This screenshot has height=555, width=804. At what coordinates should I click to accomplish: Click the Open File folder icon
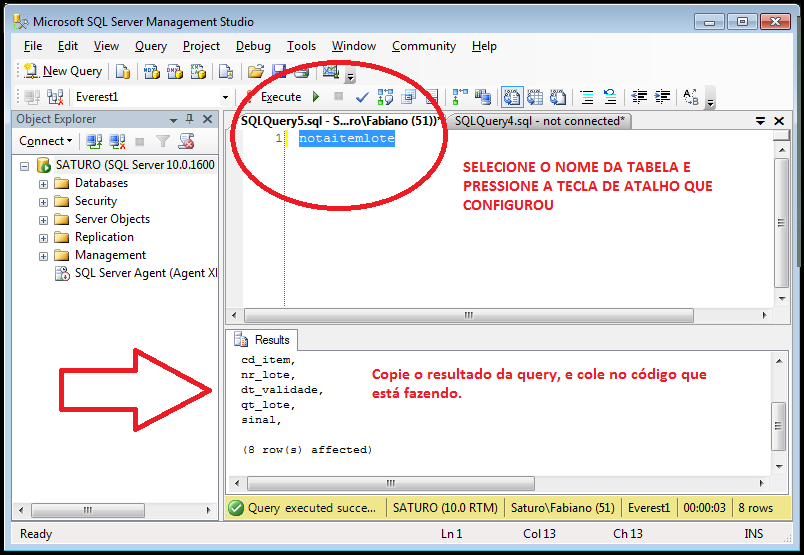(x=255, y=71)
